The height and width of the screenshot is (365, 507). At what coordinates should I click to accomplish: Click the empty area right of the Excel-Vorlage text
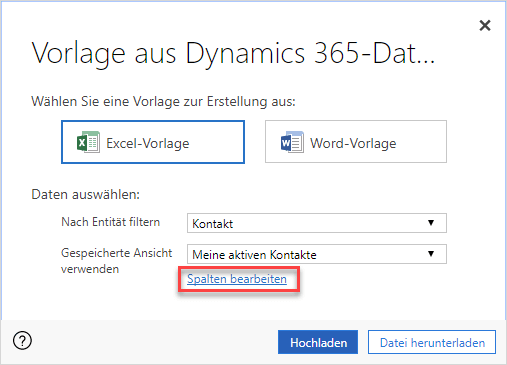[216, 142]
